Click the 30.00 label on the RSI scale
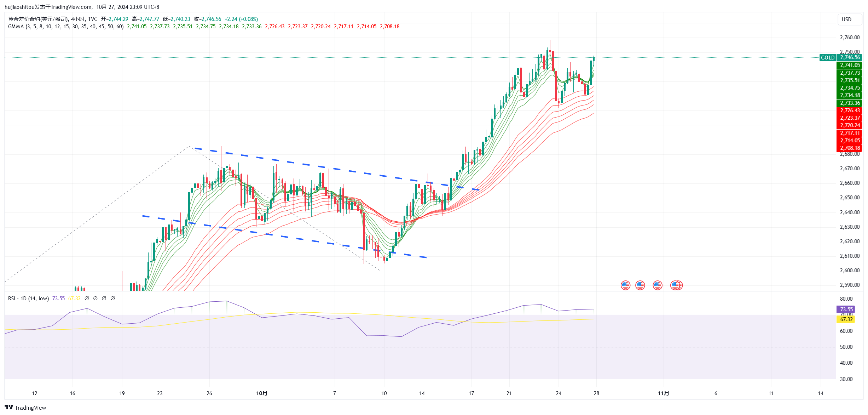Image resolution: width=868 pixels, height=415 pixels. pyautogui.click(x=846, y=379)
